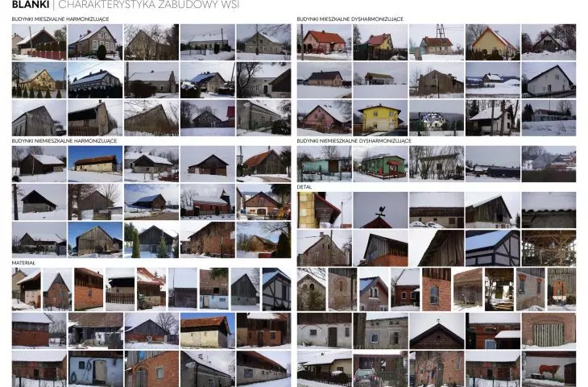Select heading BUDYNKI MIESZKALNE HARMONIZUJĄCE
Viewport: 588px width, 387px height.
[x=60, y=19]
